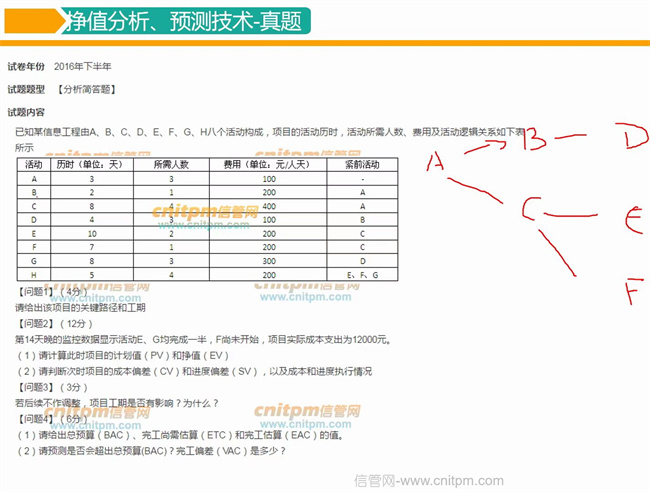Image resolution: width=650 pixels, height=492 pixels.
Task: Click the 紧前活动 column header
Action: (362, 163)
